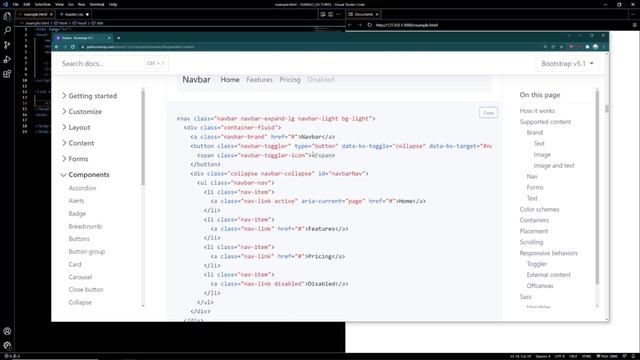Open the Run and Debug view
Viewport: 640px width, 360px height.
tap(7, 59)
